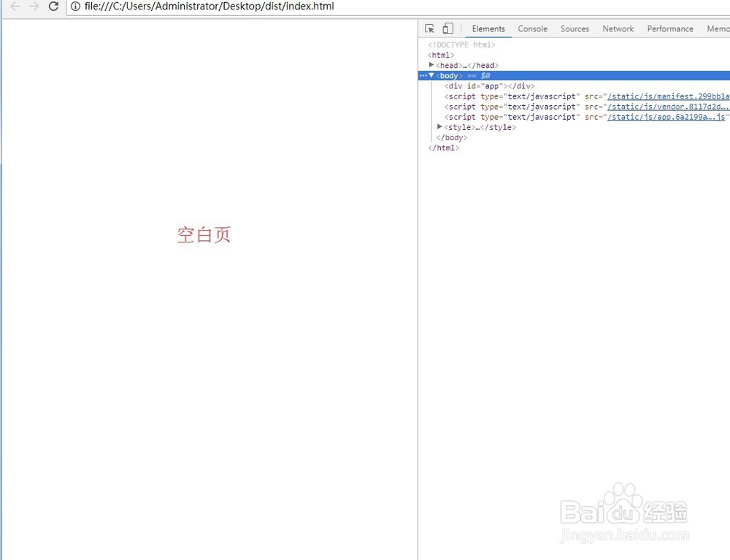
Task: Open manifest.299bb1a script link
Action: click(668, 96)
